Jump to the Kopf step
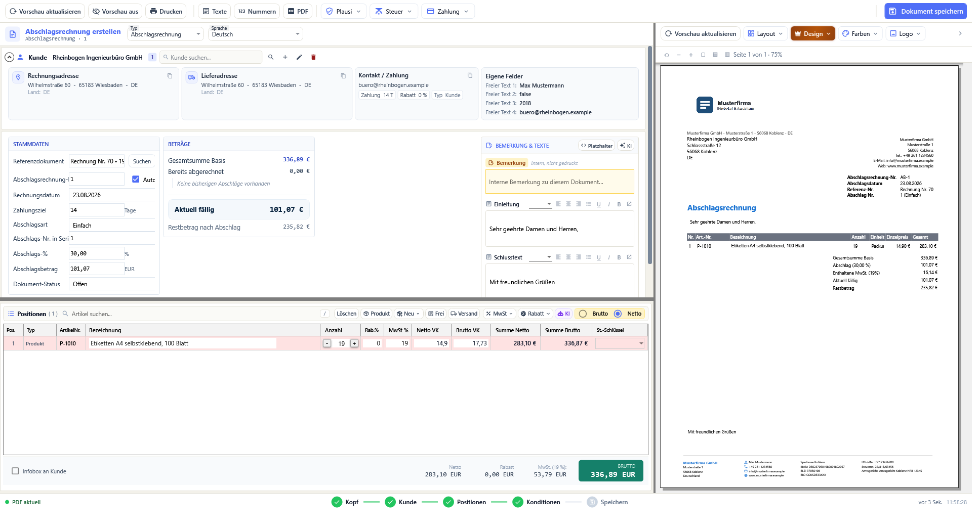This screenshot has height=530, width=980. point(345,502)
